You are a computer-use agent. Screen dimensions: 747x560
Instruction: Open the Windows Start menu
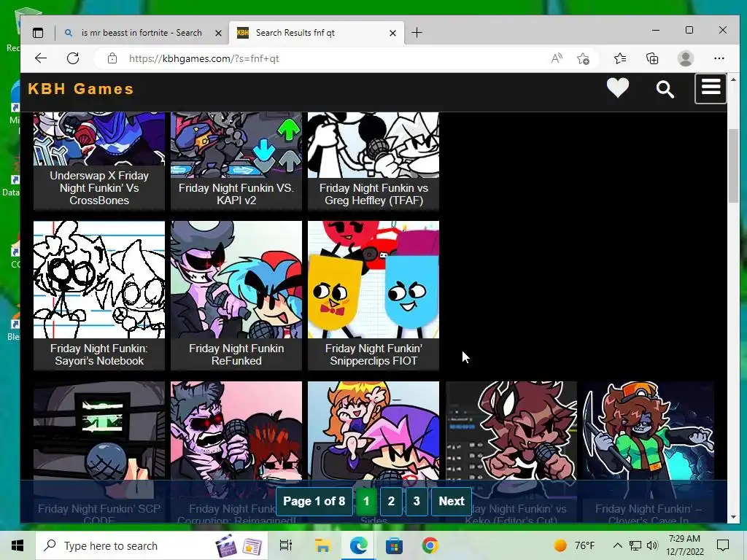coord(18,545)
